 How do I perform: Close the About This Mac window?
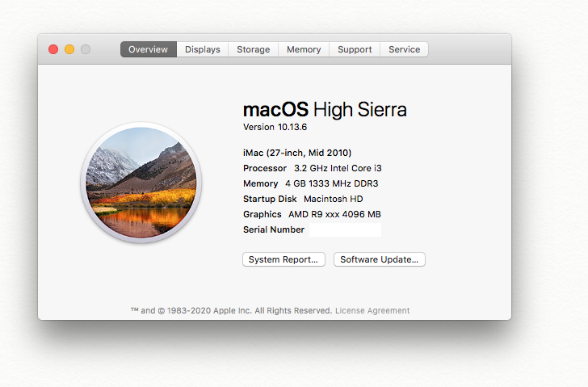tap(53, 49)
